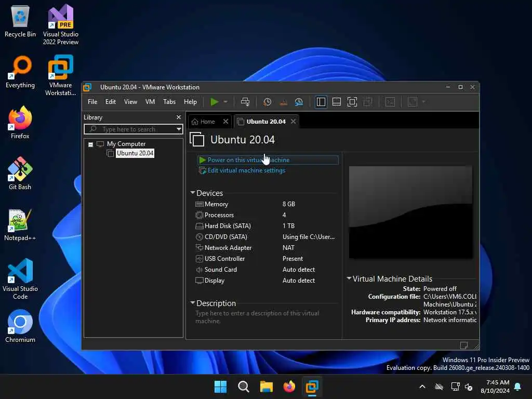The image size is (532, 399).
Task: Open Recycle Bin on desktop
Action: [x=20, y=21]
